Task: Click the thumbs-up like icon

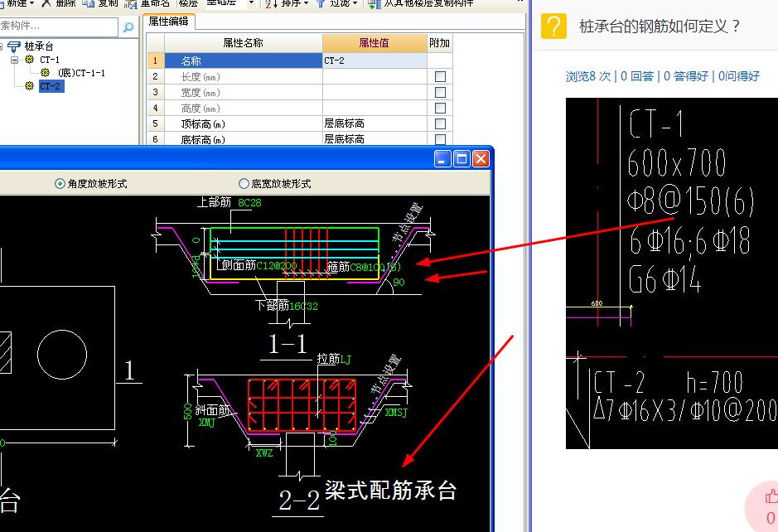Action: pyautogui.click(x=771, y=496)
